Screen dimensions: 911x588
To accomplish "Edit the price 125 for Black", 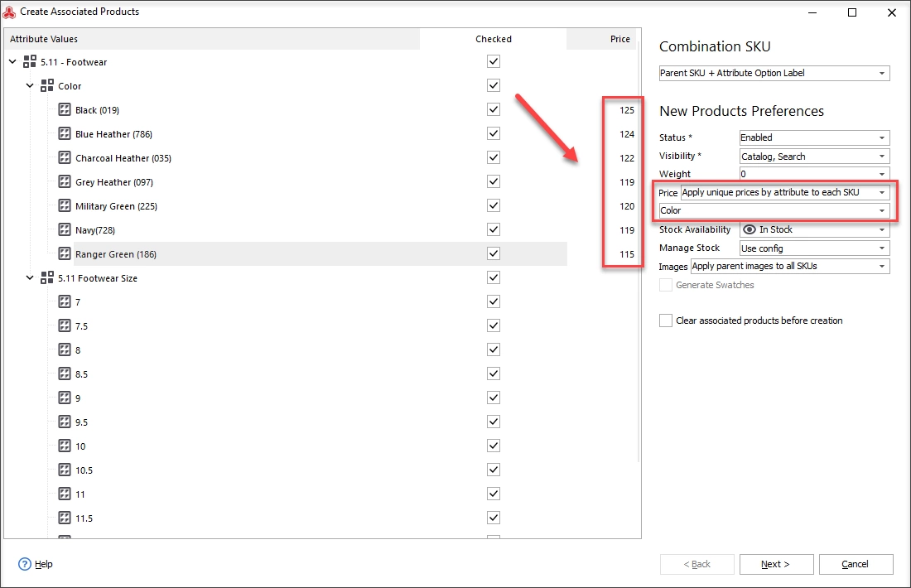I will 627,110.
